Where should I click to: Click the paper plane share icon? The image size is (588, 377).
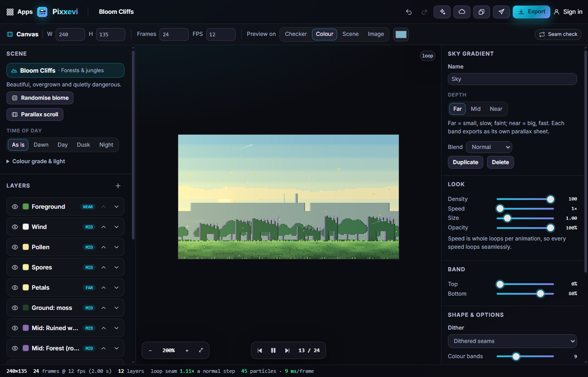click(x=501, y=12)
